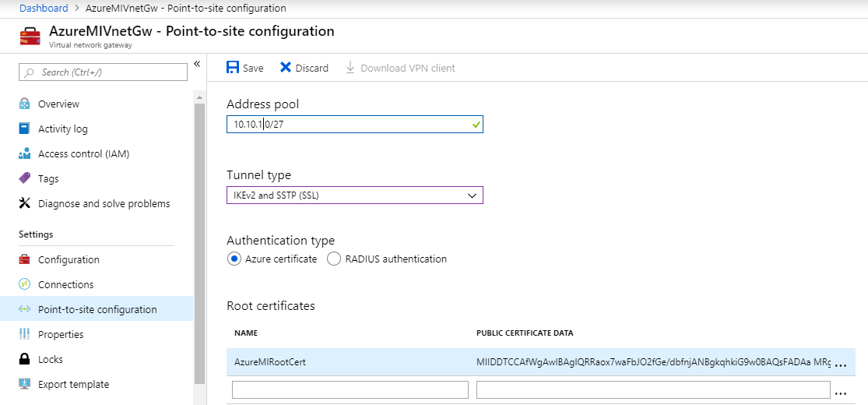
Task: Open Locks settings item
Action: coord(51,359)
